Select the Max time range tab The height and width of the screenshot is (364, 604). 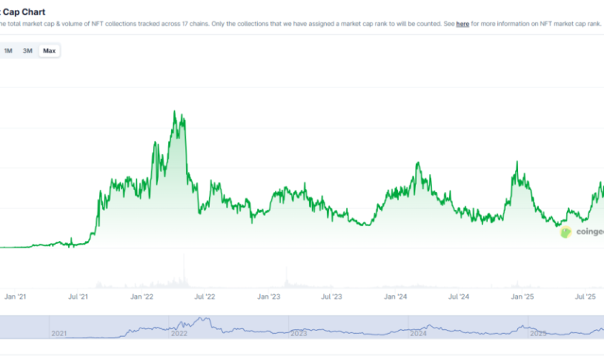(x=50, y=51)
